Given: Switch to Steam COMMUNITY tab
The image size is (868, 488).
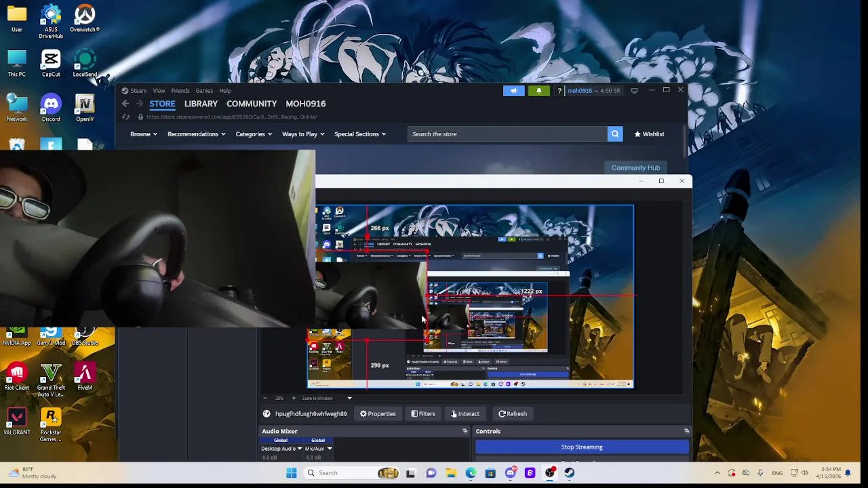Looking at the screenshot, I should pos(252,104).
